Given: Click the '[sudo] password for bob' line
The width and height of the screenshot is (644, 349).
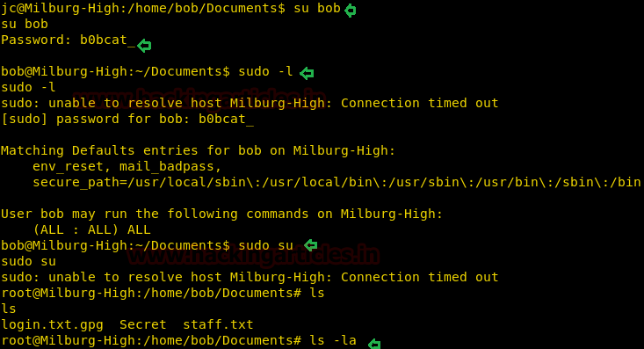Looking at the screenshot, I should pos(127,120).
